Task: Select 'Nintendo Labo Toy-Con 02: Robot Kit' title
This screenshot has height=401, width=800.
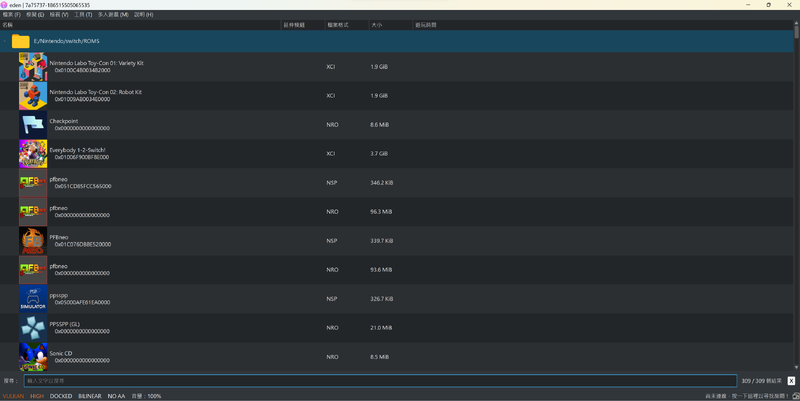Action: 95,92
